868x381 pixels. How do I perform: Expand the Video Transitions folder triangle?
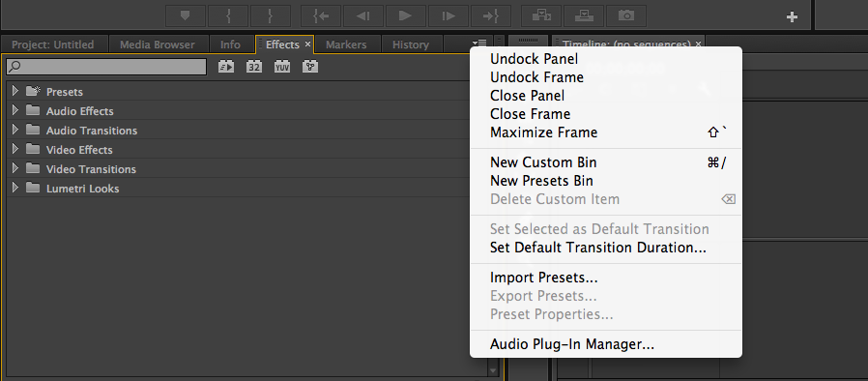[x=14, y=168]
